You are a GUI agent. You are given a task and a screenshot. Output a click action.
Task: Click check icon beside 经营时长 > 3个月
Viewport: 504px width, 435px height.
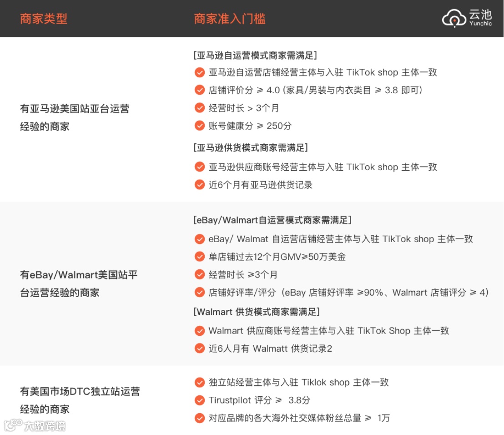[200, 108]
